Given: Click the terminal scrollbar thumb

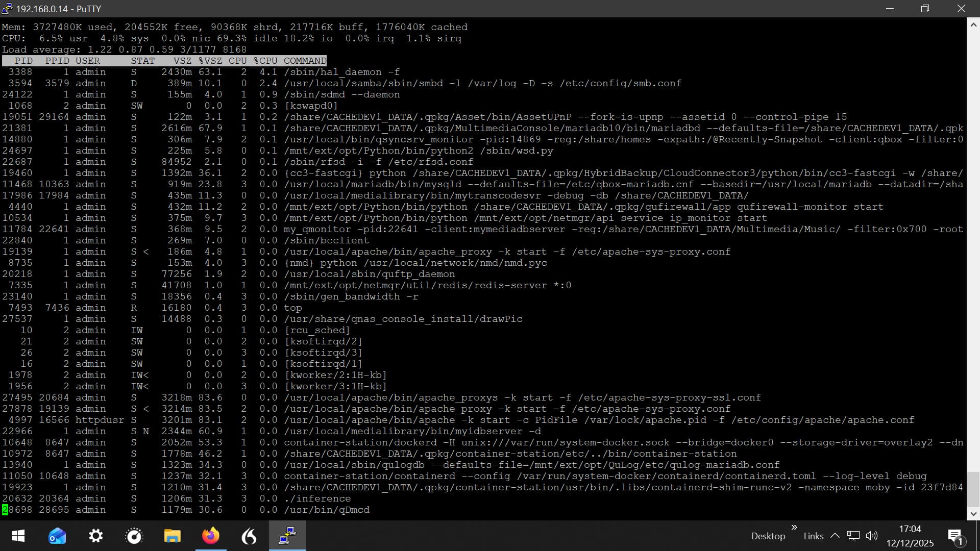Looking at the screenshot, I should tap(973, 489).
